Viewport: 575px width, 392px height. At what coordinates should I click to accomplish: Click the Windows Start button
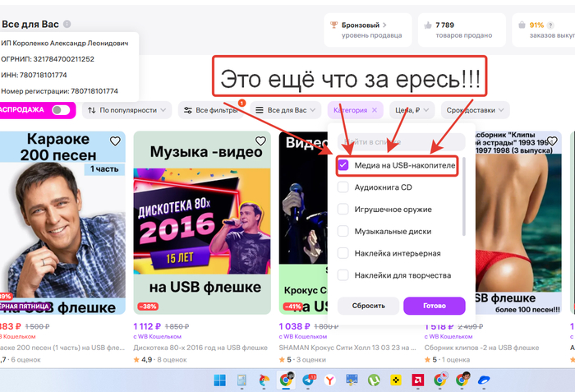click(x=220, y=380)
